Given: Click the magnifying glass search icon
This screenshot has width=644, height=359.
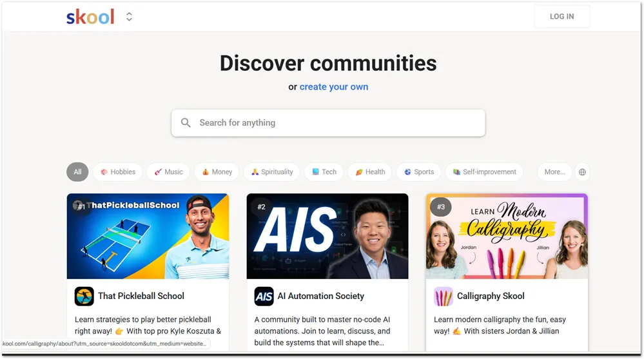Looking at the screenshot, I should tap(186, 123).
